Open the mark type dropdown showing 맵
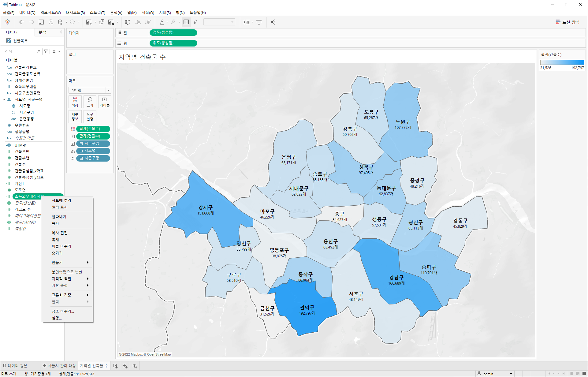The height and width of the screenshot is (377, 588). [90, 90]
